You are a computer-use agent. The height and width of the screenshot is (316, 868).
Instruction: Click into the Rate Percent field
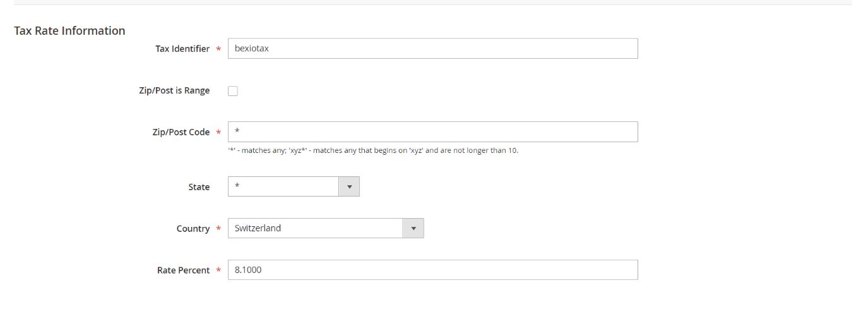click(432, 270)
